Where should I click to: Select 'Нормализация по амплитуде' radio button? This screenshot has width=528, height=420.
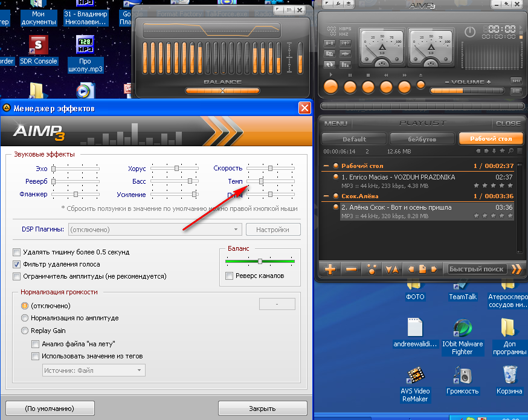[x=25, y=318]
